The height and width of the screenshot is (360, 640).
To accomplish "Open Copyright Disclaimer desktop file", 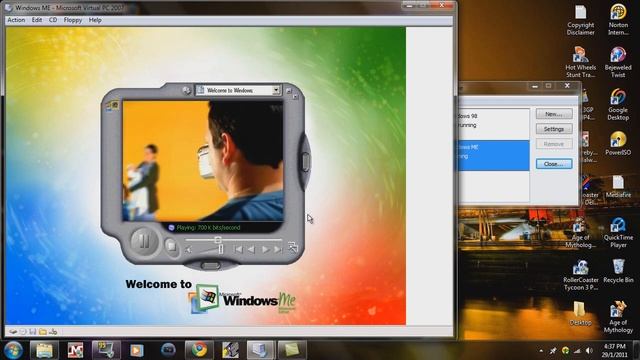I will point(580,20).
